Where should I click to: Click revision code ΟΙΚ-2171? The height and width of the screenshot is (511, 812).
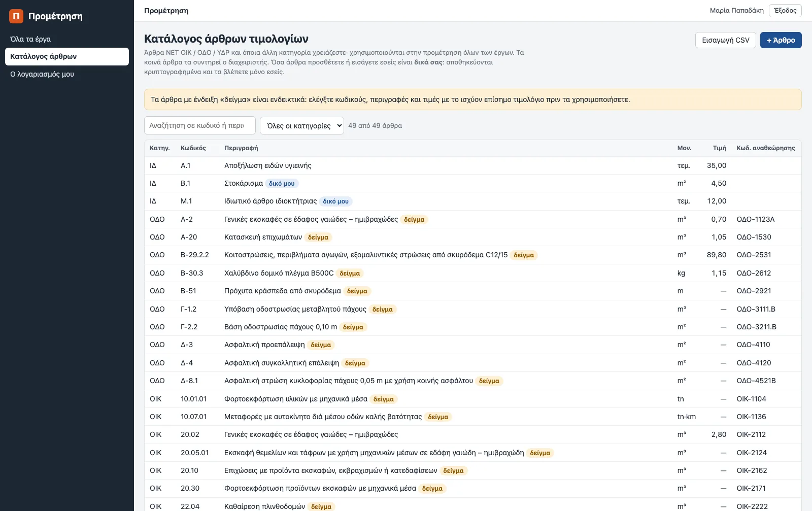752,488
